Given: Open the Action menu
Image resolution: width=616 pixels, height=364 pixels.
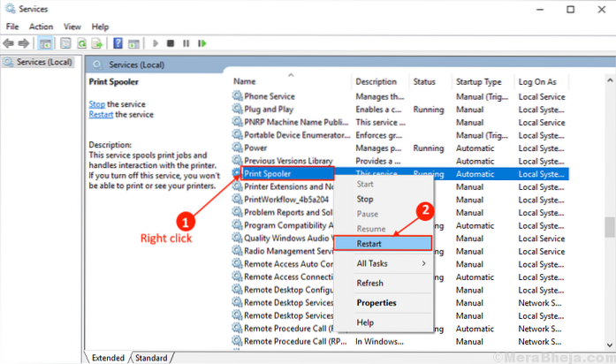Looking at the screenshot, I should click(x=41, y=27).
